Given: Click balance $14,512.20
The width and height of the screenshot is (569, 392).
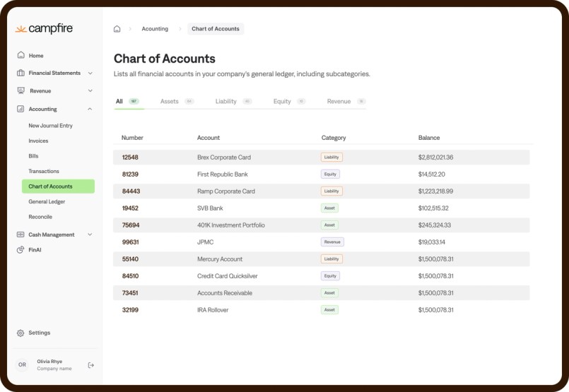Looking at the screenshot, I should (431, 174).
